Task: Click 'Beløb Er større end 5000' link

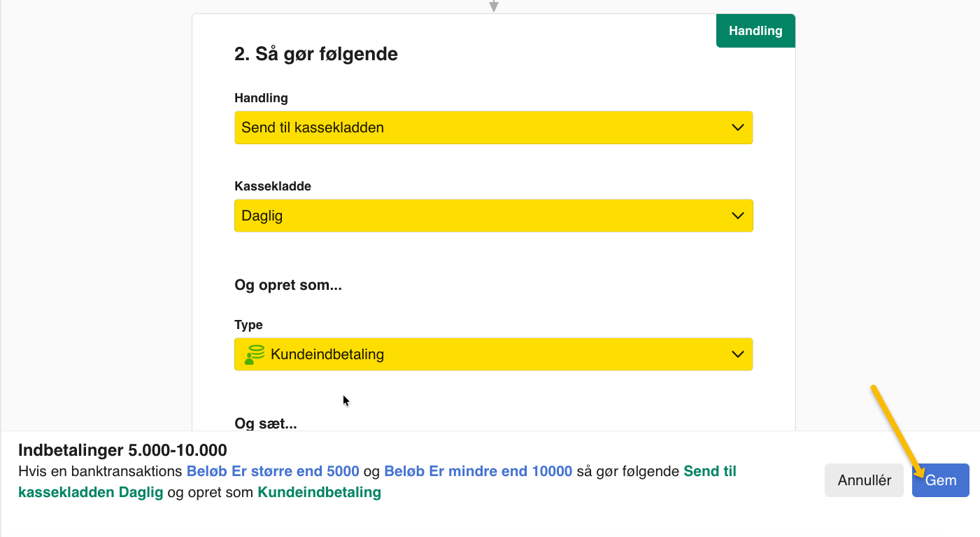Action: click(273, 471)
